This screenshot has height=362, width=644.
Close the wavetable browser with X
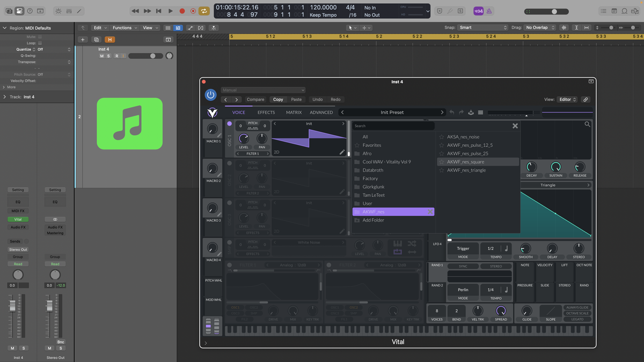tap(515, 126)
